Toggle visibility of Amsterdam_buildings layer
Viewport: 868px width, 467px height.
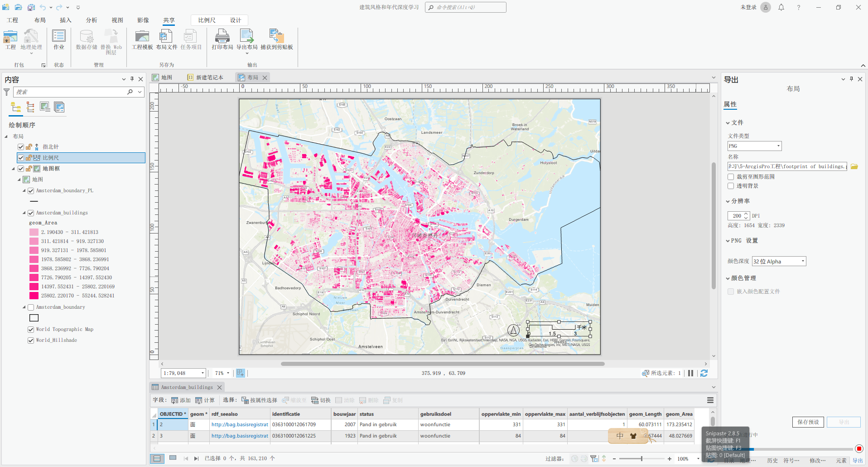pos(31,213)
